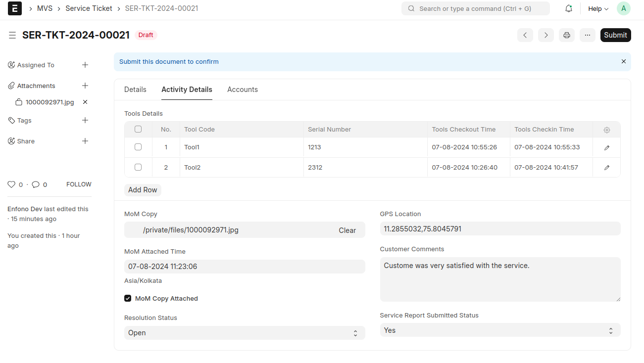Image resolution: width=644 pixels, height=363 pixels.
Task: Expand the Help menu
Action: click(597, 8)
